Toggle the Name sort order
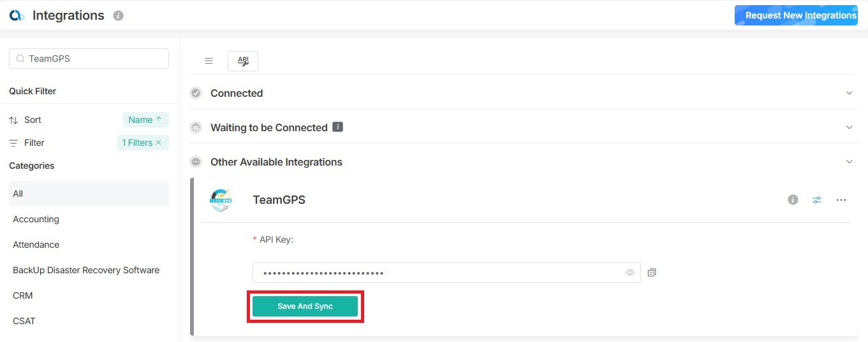 [145, 120]
